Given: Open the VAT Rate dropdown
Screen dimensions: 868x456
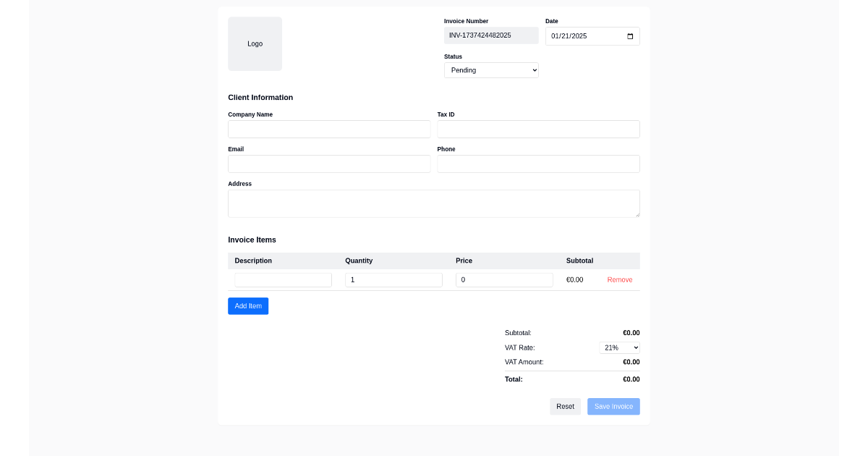Looking at the screenshot, I should pyautogui.click(x=618, y=347).
